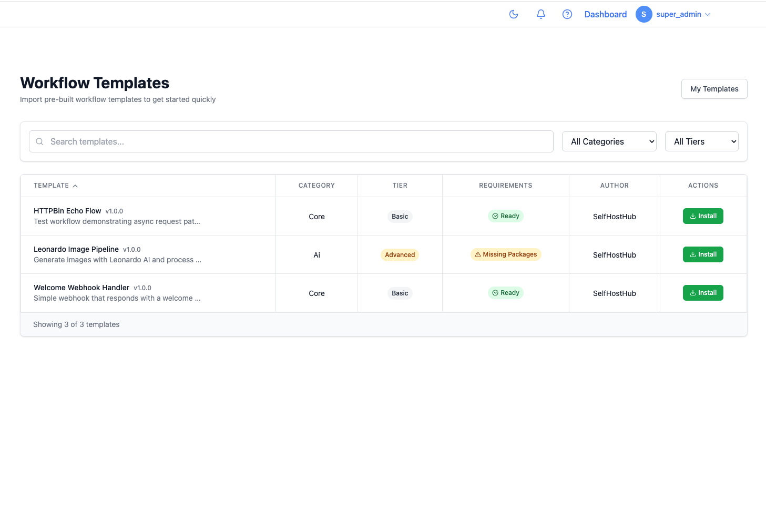Viewport: 766px width, 532px height.
Task: Navigate to the Dashboard
Action: (x=605, y=14)
